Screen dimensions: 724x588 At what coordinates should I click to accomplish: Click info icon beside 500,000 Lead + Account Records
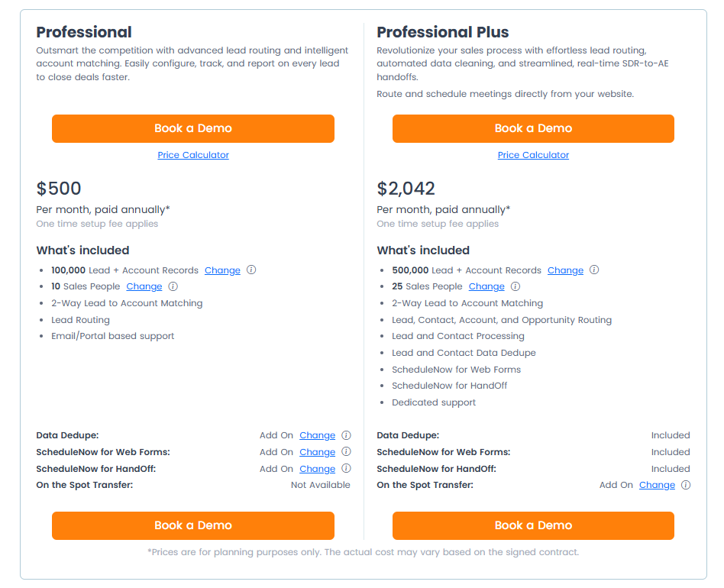pos(594,270)
